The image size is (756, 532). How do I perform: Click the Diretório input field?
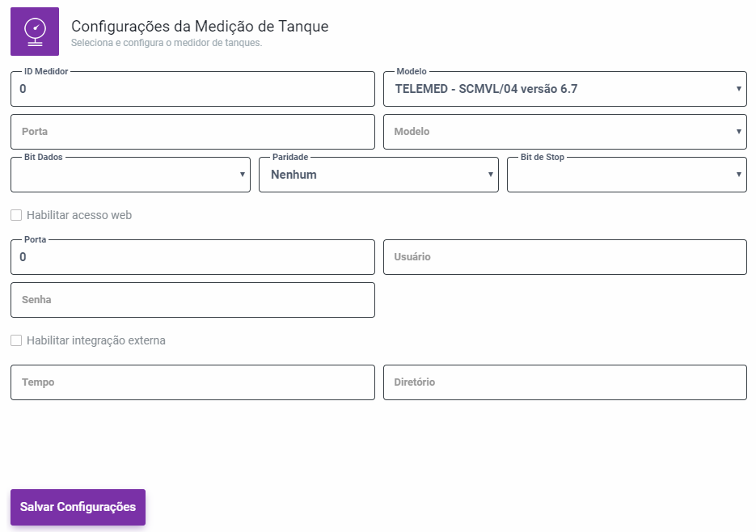(x=564, y=382)
